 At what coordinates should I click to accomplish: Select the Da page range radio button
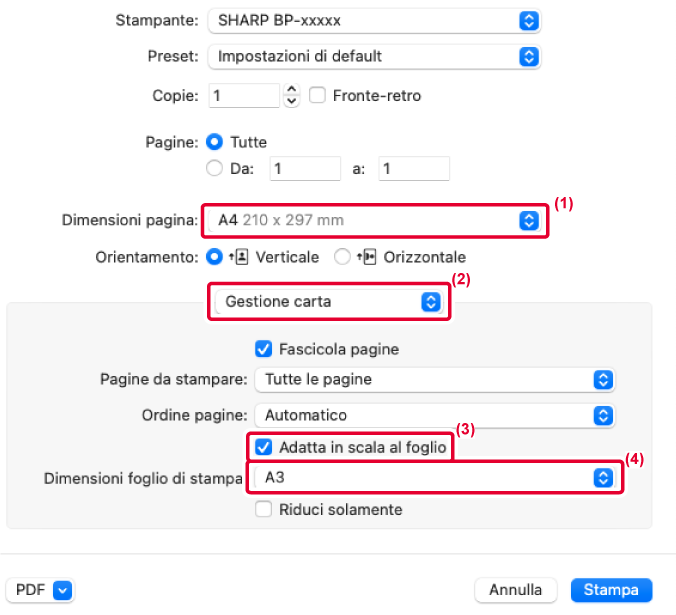[x=214, y=168]
